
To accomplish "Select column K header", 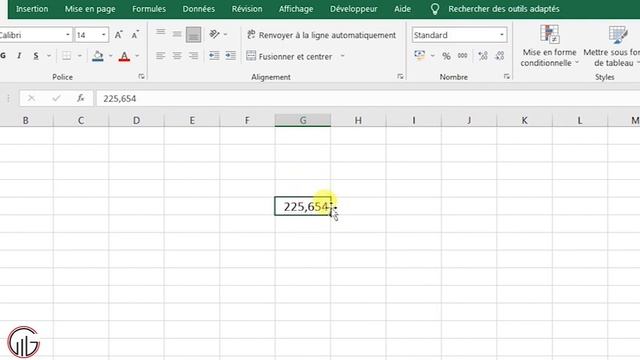I will pyautogui.click(x=524, y=120).
